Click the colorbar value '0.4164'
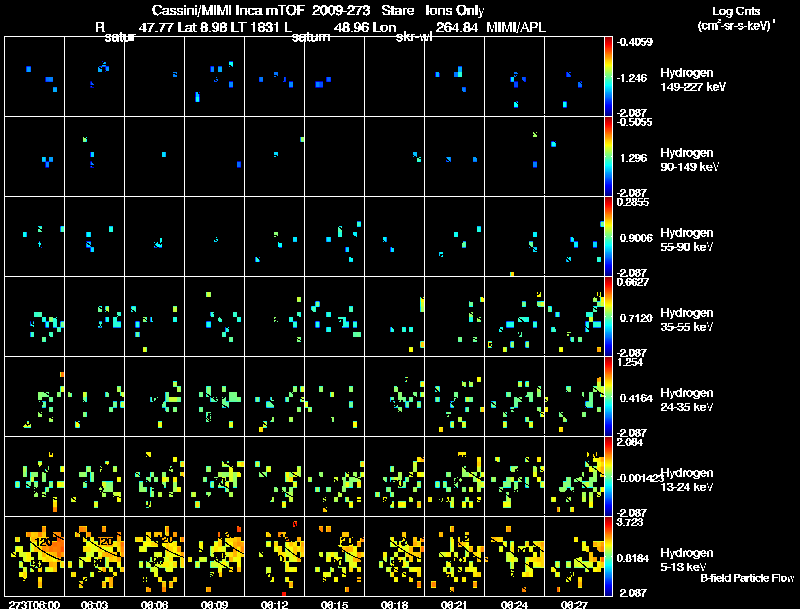The image size is (800, 609). (x=636, y=398)
